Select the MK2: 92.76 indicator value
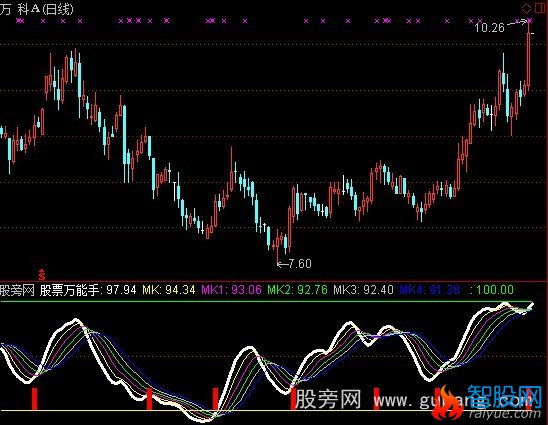This screenshot has height=425, width=548. [297, 290]
